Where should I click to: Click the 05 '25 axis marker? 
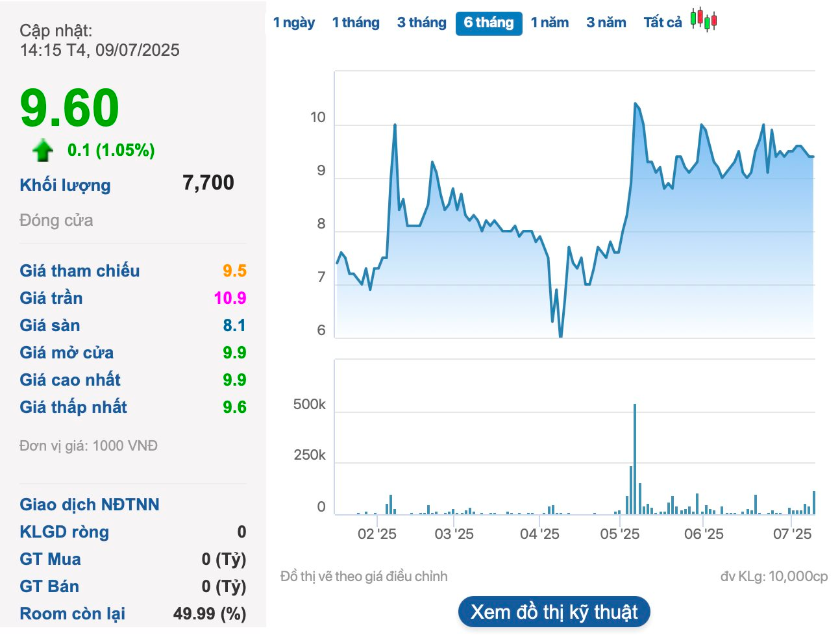point(619,534)
